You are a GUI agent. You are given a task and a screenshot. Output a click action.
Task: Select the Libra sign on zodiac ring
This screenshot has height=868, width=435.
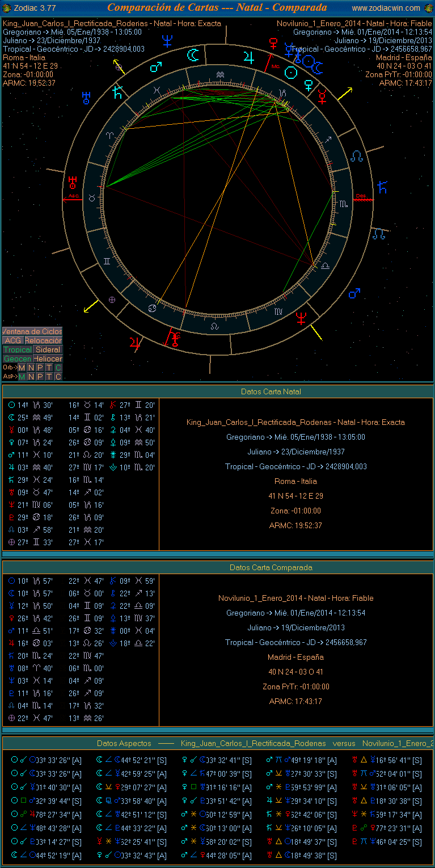325,265
